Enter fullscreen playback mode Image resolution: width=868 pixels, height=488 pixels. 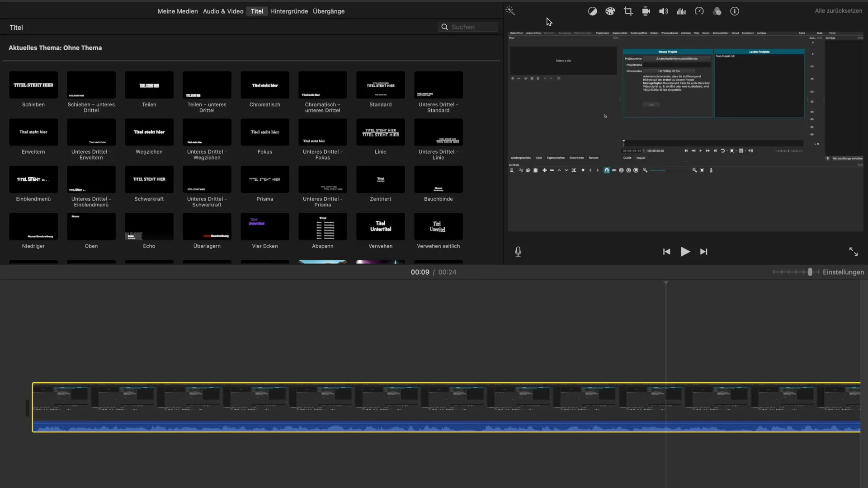(x=853, y=252)
